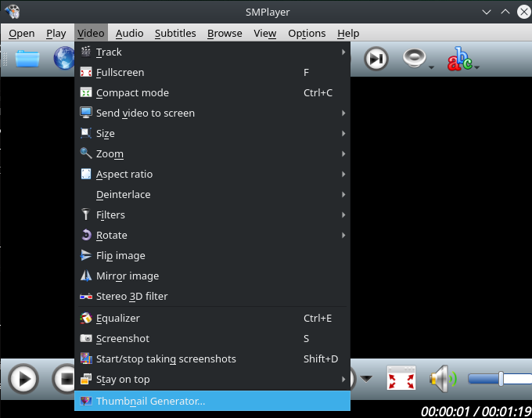Viewport: 532px width, 418px height.
Task: Open the Play menu
Action: (56, 34)
